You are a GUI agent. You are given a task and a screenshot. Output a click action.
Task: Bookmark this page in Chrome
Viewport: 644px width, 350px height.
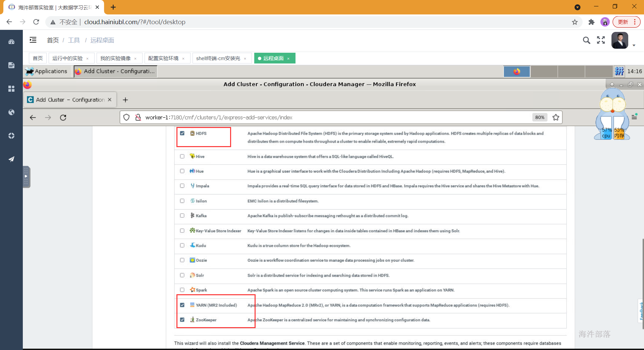575,22
